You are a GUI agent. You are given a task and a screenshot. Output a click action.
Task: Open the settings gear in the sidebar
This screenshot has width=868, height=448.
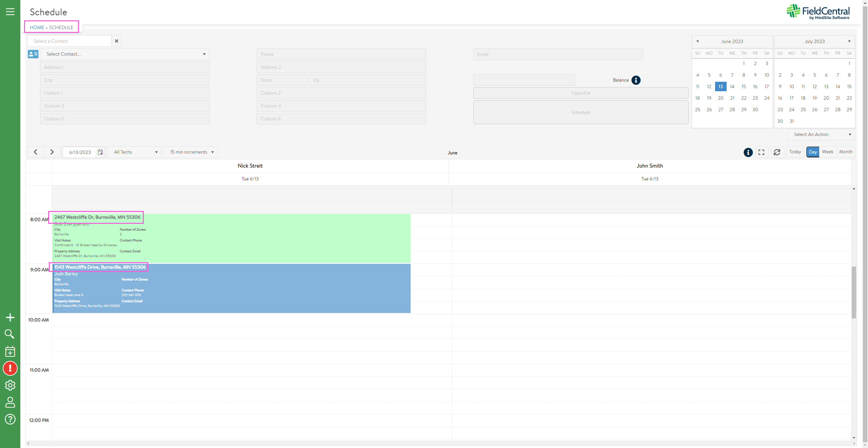click(x=10, y=385)
